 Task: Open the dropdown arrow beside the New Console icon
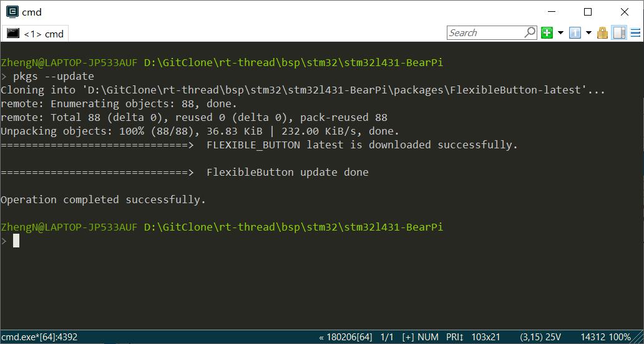coord(560,33)
